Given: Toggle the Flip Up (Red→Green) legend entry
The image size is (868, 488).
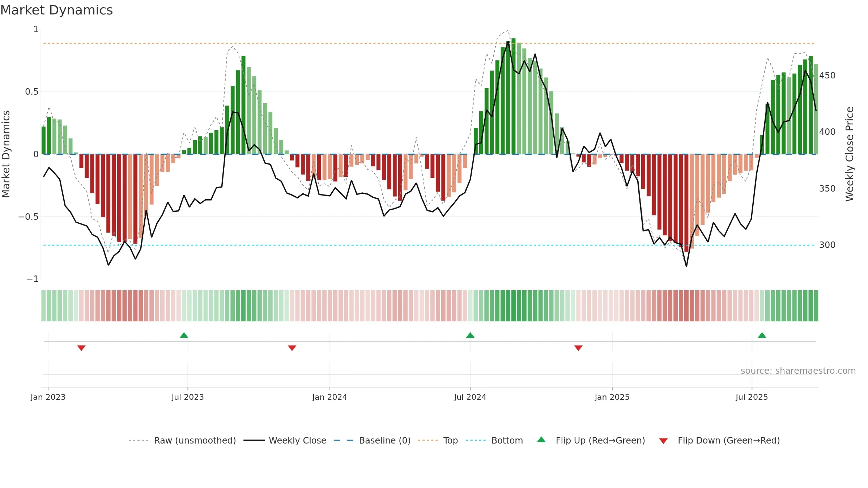Looking at the screenshot, I should coord(591,440).
